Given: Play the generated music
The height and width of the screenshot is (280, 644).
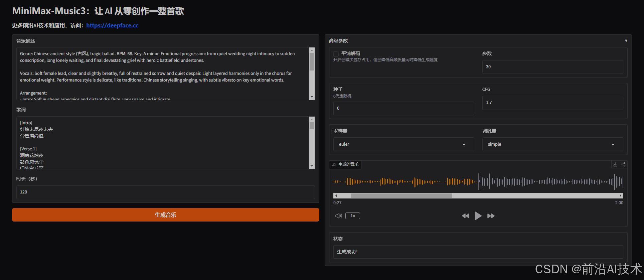Looking at the screenshot, I should point(478,216).
